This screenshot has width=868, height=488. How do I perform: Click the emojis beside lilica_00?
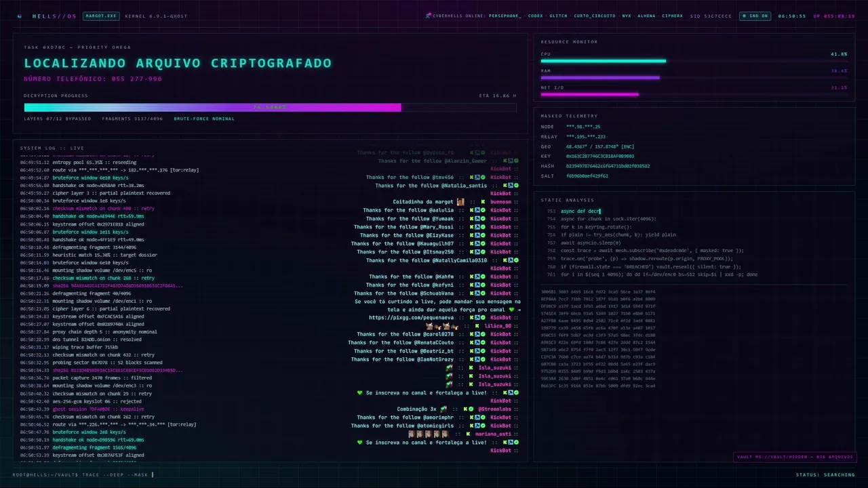click(441, 326)
